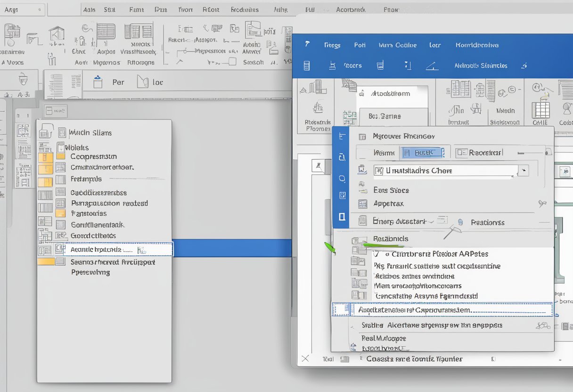Click the Apetax table icon

[362, 204]
